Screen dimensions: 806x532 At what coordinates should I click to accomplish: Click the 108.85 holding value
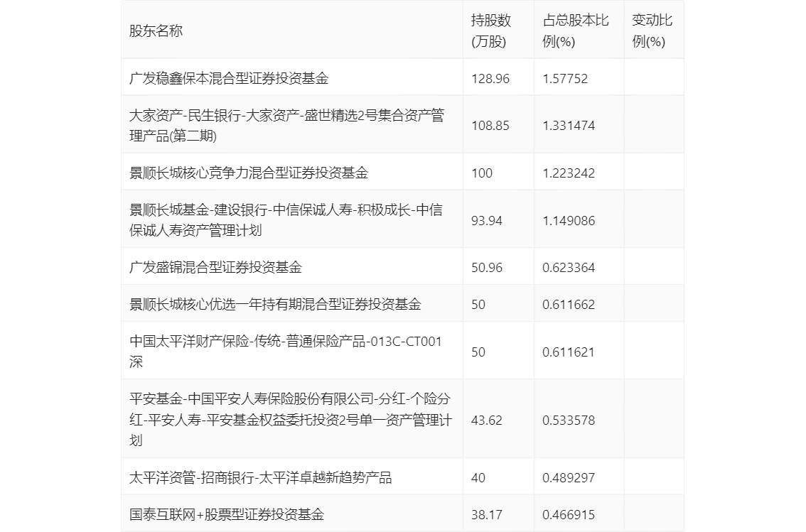[490, 126]
